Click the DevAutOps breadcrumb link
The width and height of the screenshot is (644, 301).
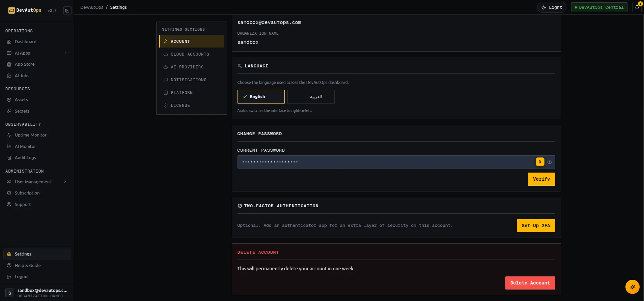tap(92, 7)
